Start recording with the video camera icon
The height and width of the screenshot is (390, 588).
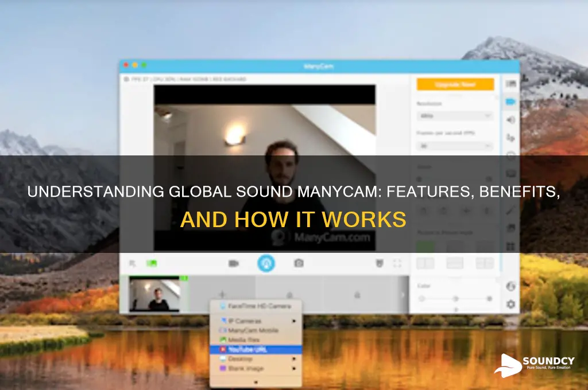point(234,263)
